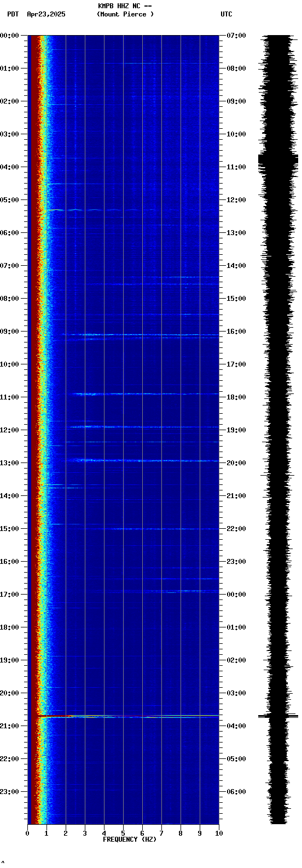Click the date label 'Apr23,2025'
Viewport: 302px width, 868px height.
tap(46, 14)
